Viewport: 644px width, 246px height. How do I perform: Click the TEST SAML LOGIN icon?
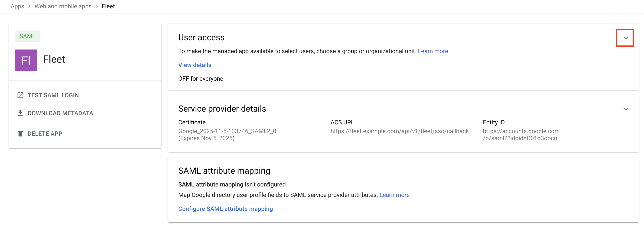coord(19,95)
